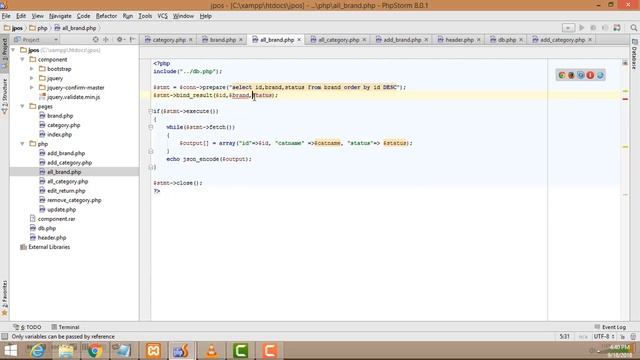Open Project view dropdown selector
This screenshot has height=360, width=640.
[36, 40]
